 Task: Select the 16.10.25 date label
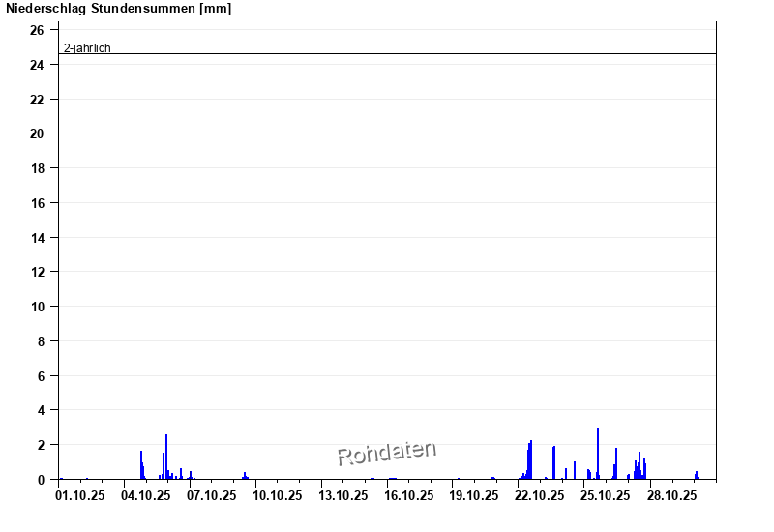(408, 496)
